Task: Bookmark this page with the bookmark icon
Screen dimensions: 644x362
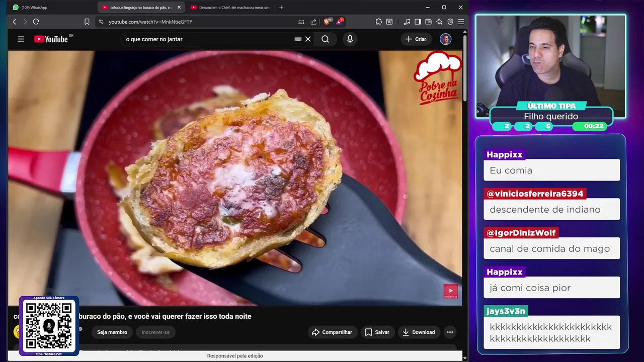Action: click(87, 22)
